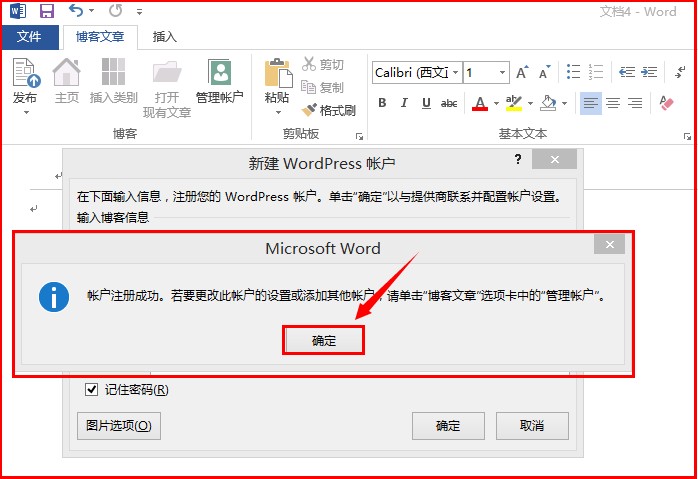Center-align the text

[x=613, y=103]
